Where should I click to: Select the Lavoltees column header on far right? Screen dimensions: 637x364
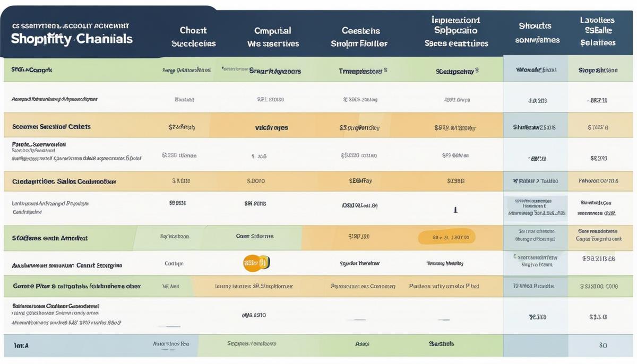(598, 31)
